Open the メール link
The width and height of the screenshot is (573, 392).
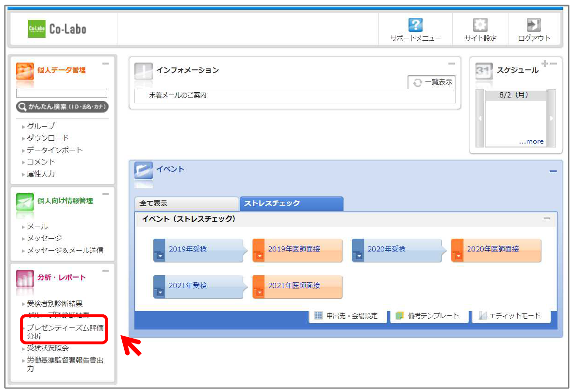37,227
